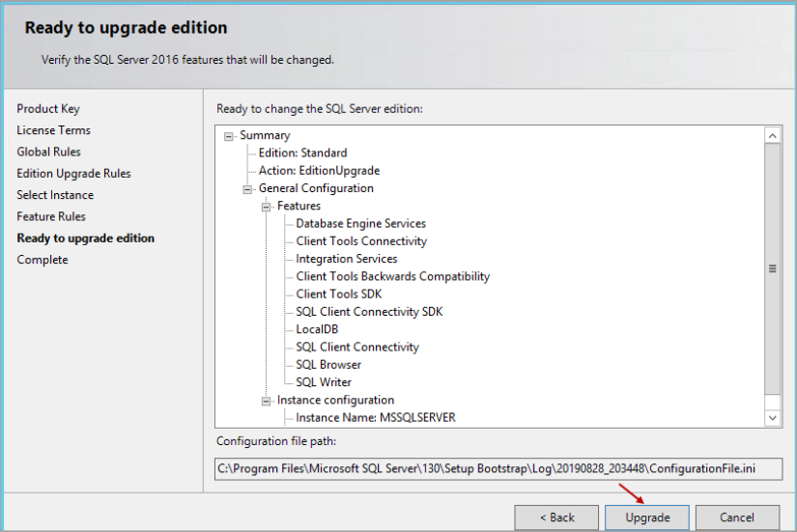Collapse the Features tree node
This screenshot has height=532, width=797.
(x=266, y=207)
